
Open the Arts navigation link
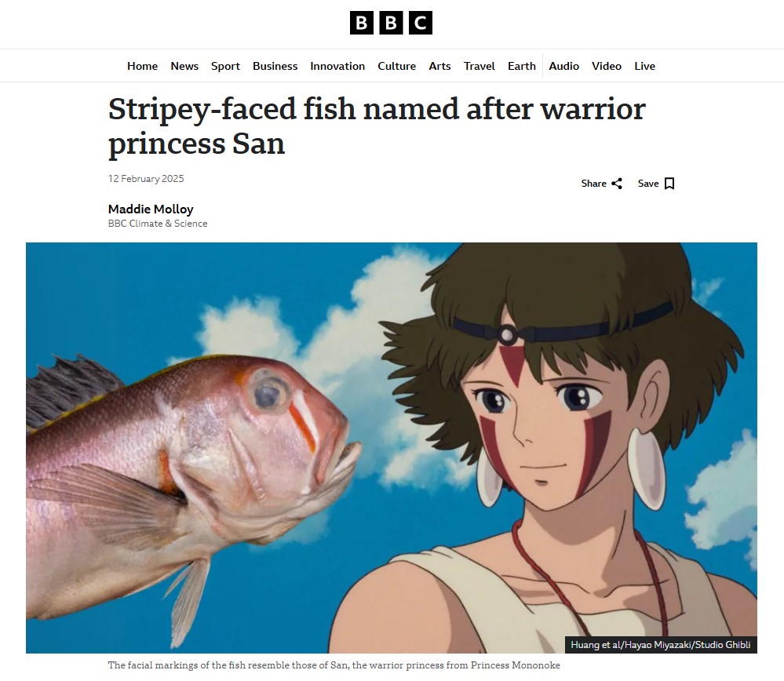coord(440,66)
